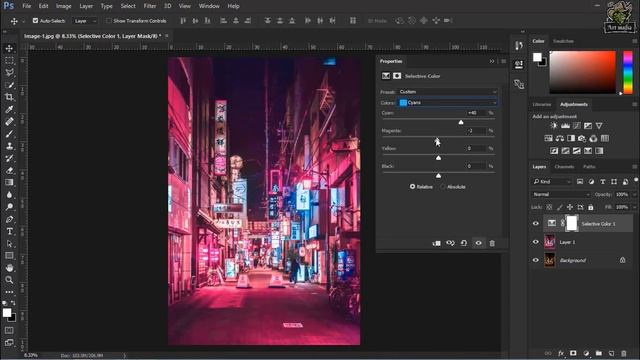
Task: Select the Blur tool
Action: coord(9,195)
